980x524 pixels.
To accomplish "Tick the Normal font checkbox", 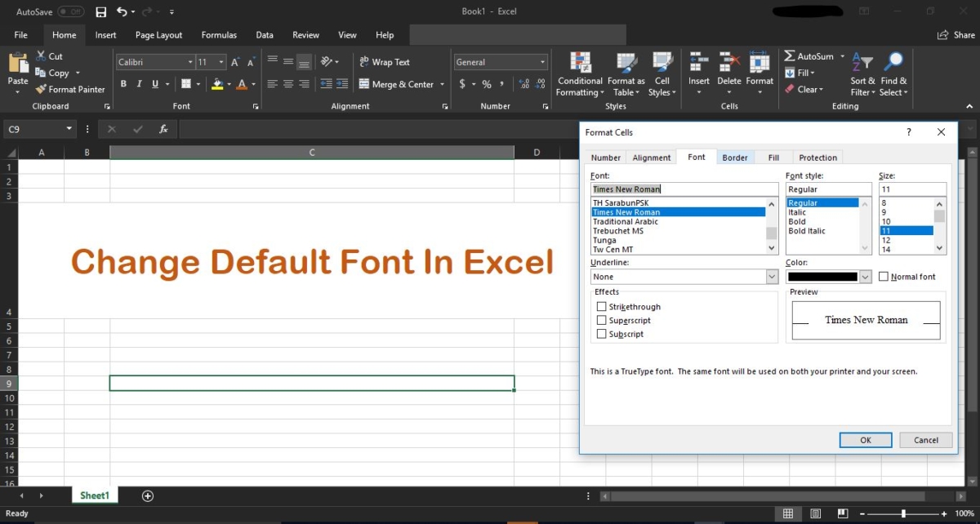I will [x=884, y=276].
